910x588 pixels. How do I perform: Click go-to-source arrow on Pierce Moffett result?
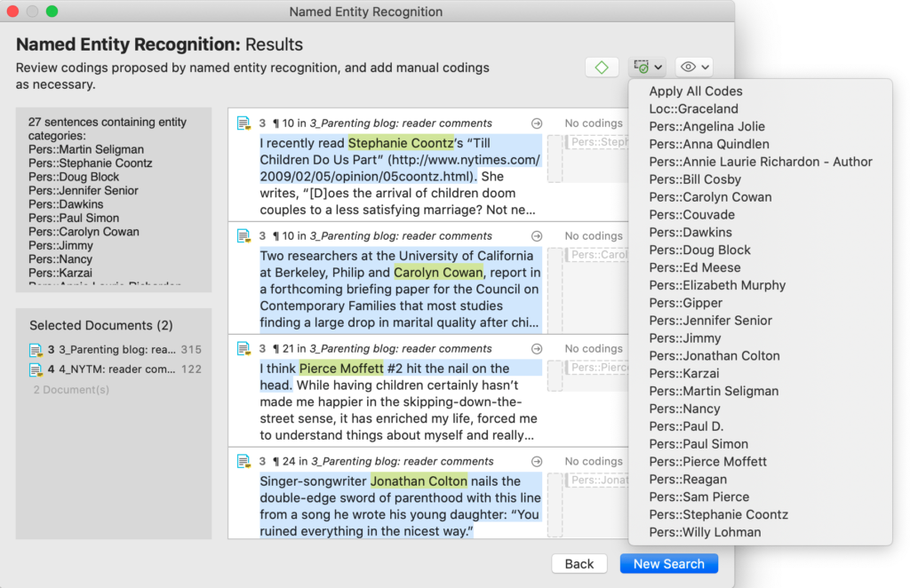point(537,349)
